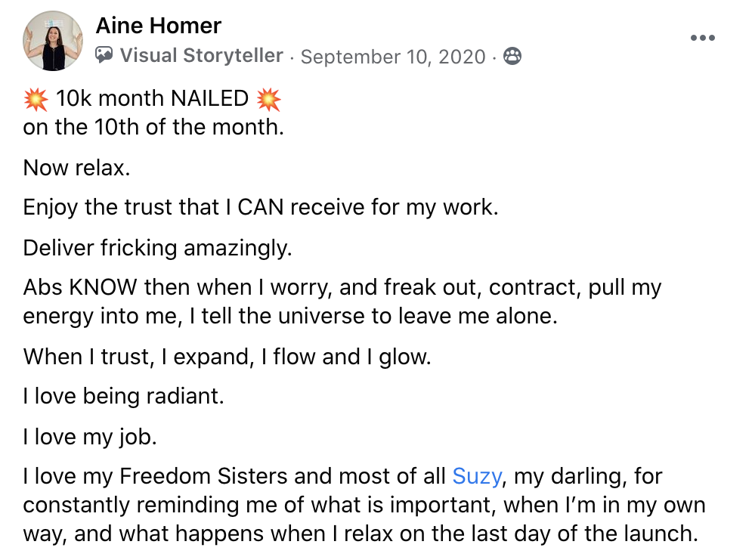752x560 pixels.
Task: Open the three-dot post options menu
Action: 703,38
